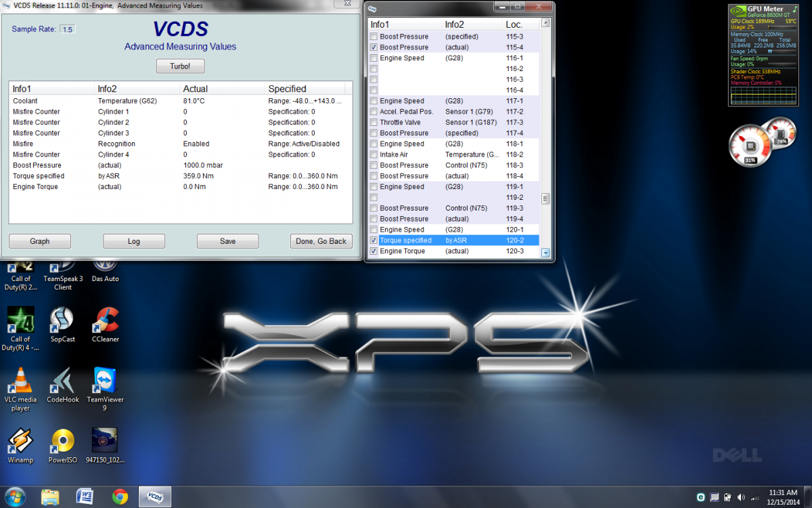812x508 pixels.
Task: Click the ESET antivirus tray icon
Action: coord(700,498)
